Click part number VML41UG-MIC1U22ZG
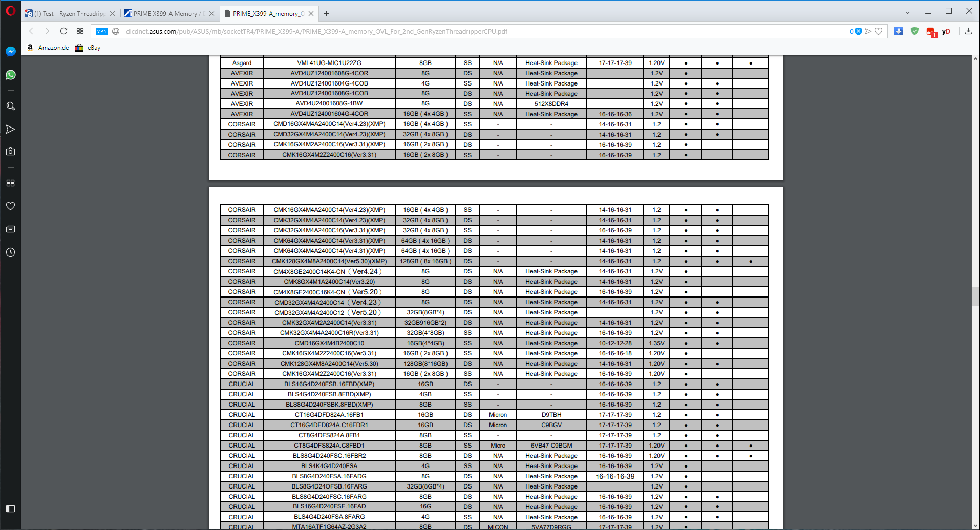The height and width of the screenshot is (530, 980). coord(329,63)
